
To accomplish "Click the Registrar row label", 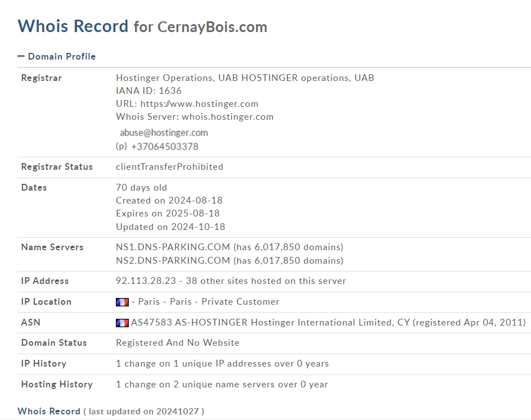I will pyautogui.click(x=41, y=78).
